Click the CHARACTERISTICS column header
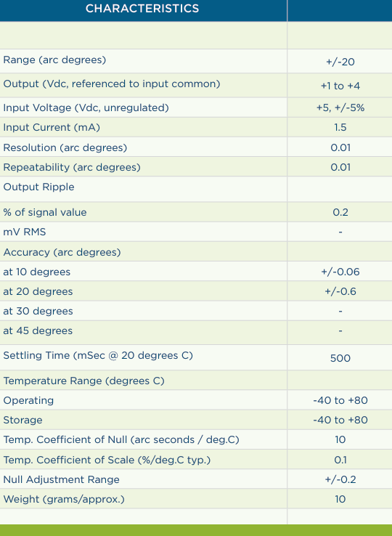The image size is (392, 536). point(142,9)
